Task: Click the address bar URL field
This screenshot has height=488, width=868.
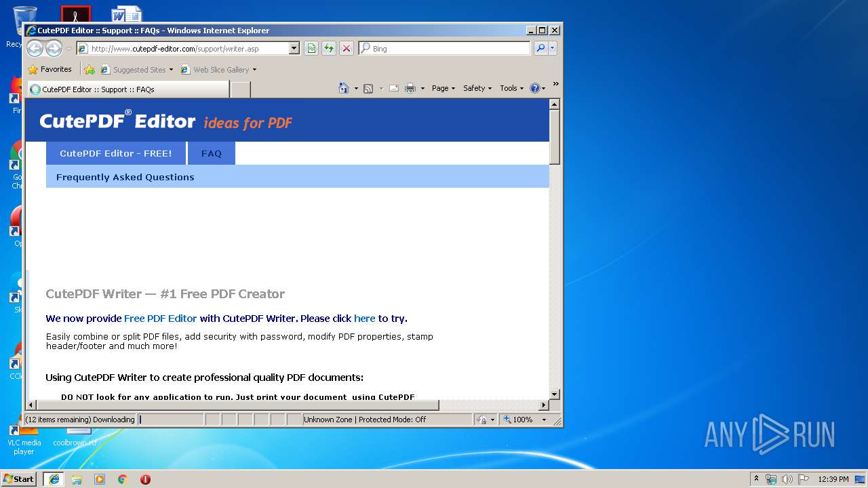Action: (182, 49)
